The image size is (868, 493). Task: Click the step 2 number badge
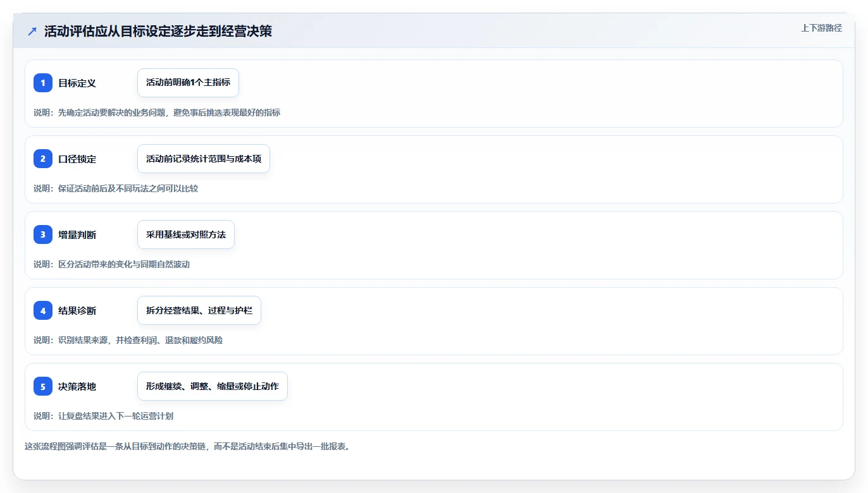(x=43, y=159)
